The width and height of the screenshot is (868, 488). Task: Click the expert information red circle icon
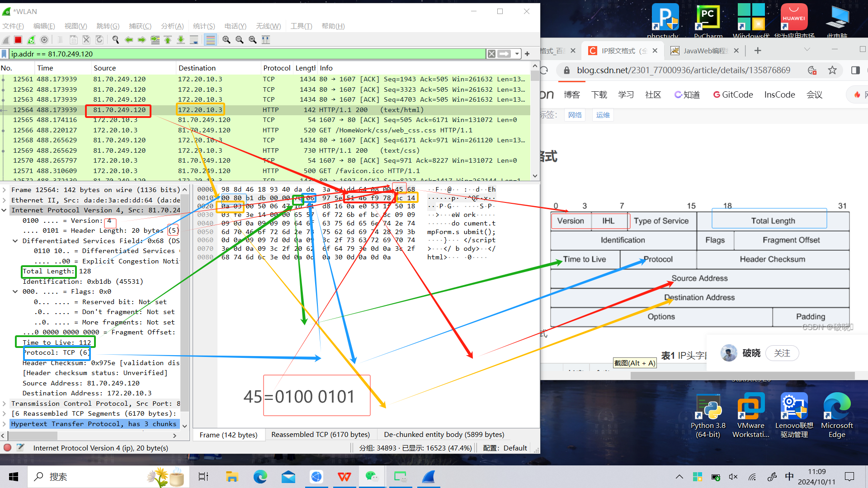point(8,448)
